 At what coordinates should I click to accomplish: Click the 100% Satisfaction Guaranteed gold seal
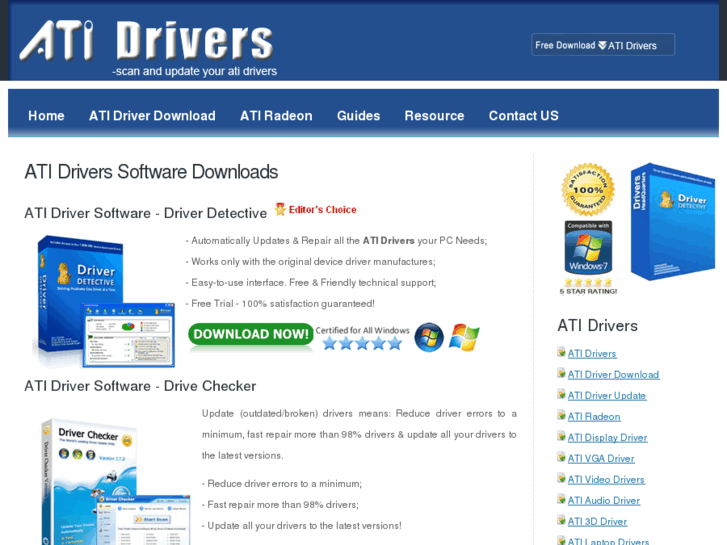tap(588, 189)
